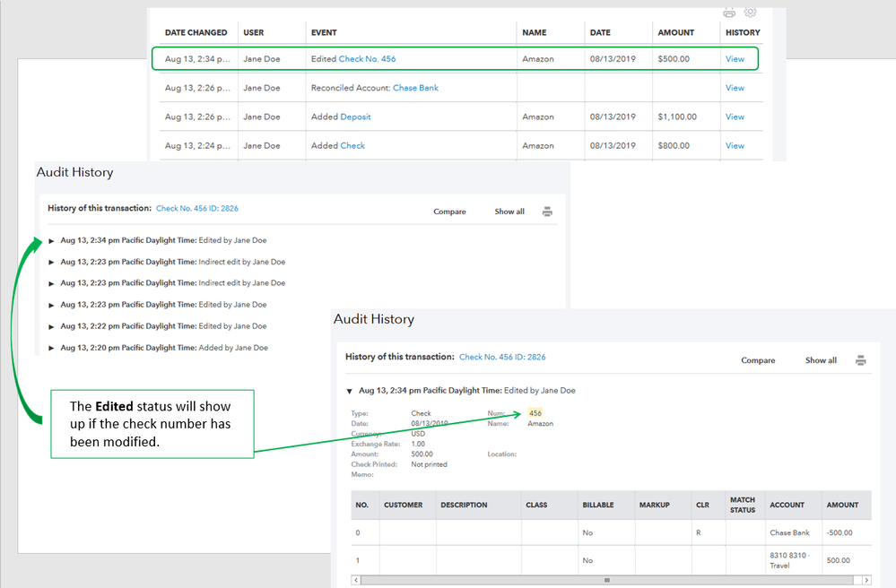
Task: Print the left Audit History panel
Action: point(547,212)
